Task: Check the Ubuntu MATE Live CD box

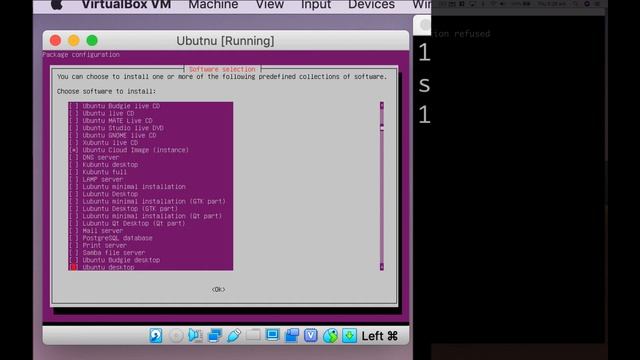Action: pyautogui.click(x=74, y=121)
